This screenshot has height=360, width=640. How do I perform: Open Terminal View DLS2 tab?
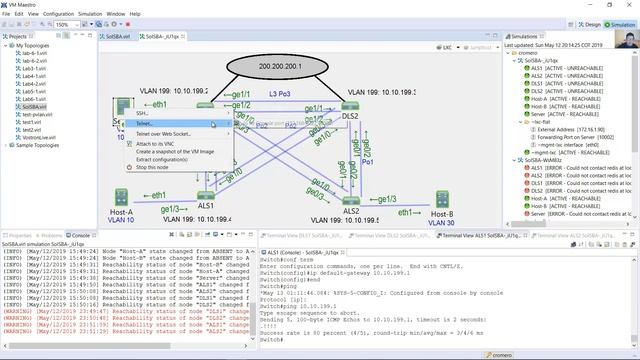[389, 236]
